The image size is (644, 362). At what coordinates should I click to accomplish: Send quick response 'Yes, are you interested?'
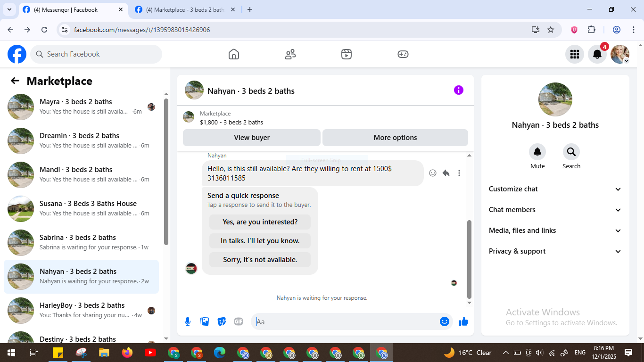pyautogui.click(x=260, y=222)
